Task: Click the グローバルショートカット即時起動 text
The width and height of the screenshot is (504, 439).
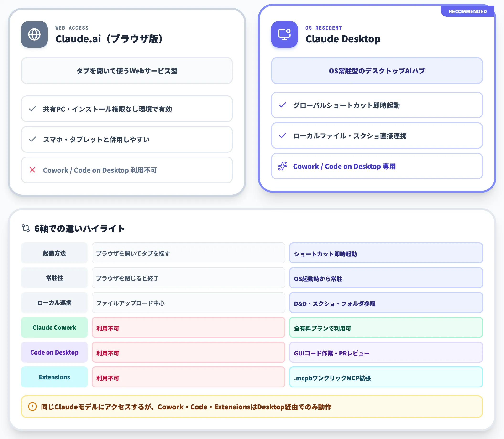Action: 346,105
